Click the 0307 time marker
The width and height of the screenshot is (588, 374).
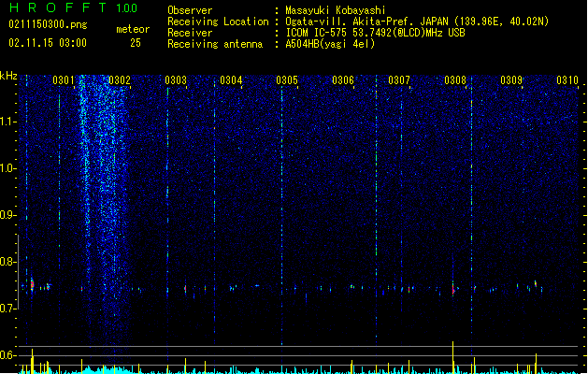pos(399,80)
